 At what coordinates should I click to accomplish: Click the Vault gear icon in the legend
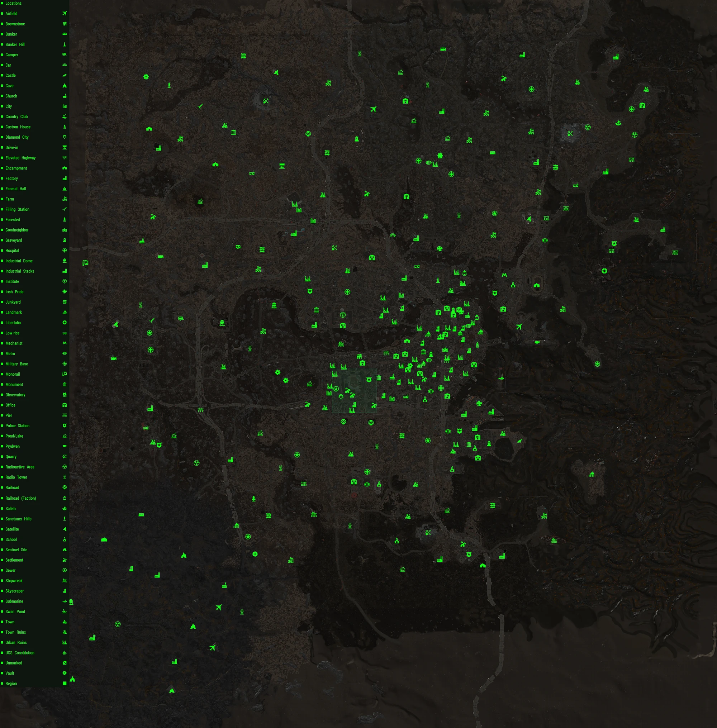[65, 673]
